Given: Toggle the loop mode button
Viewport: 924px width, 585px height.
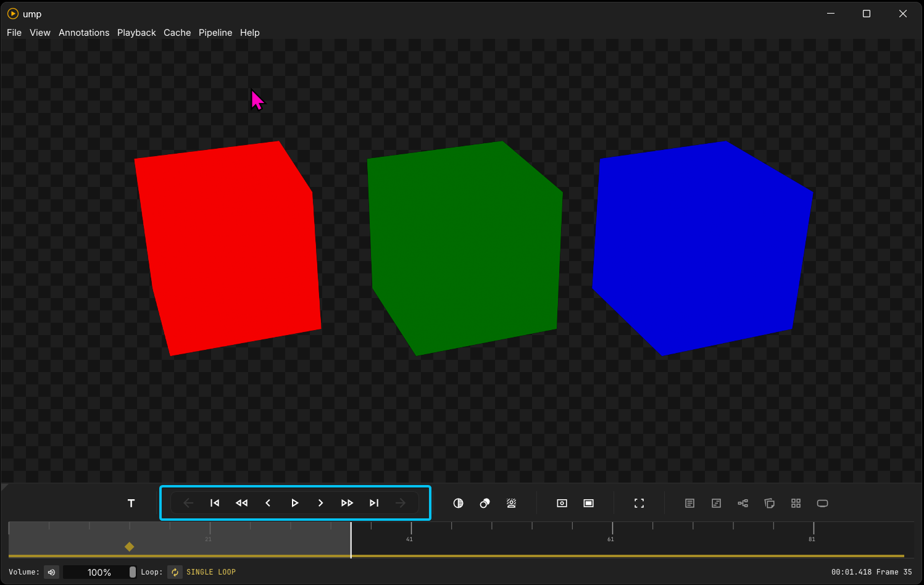Looking at the screenshot, I should pyautogui.click(x=175, y=572).
